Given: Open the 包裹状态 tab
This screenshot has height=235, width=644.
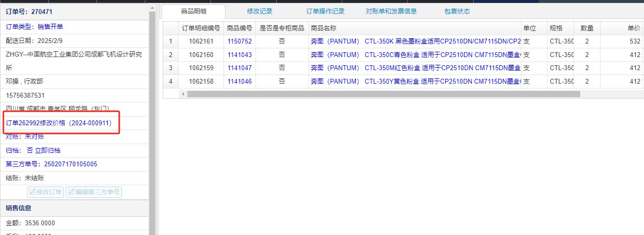Looking at the screenshot, I should [457, 11].
